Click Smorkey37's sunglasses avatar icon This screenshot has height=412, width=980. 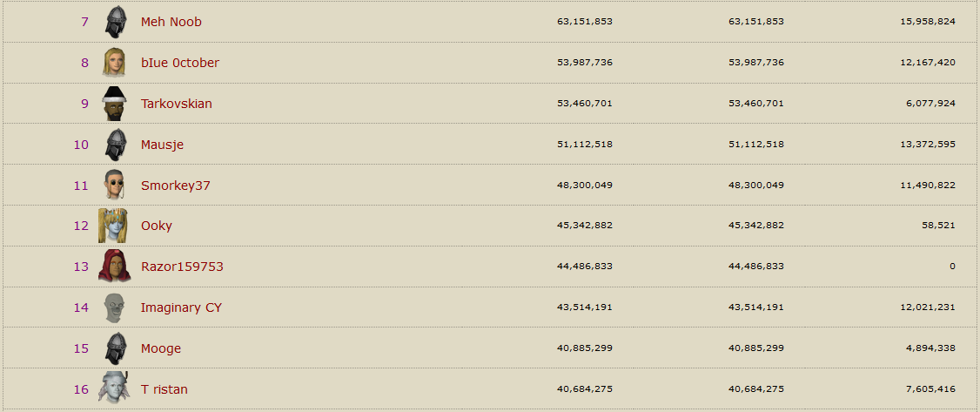[x=114, y=186]
